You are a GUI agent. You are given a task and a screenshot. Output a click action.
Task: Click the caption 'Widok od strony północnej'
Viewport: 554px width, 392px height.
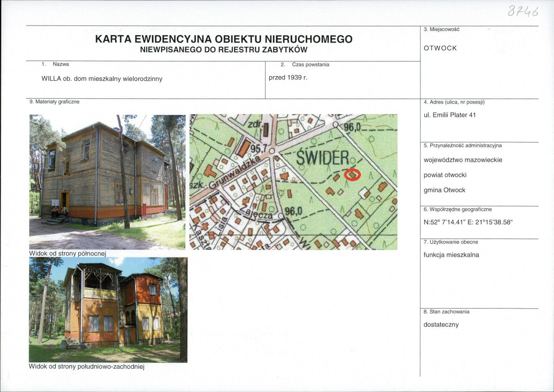pyautogui.click(x=67, y=253)
